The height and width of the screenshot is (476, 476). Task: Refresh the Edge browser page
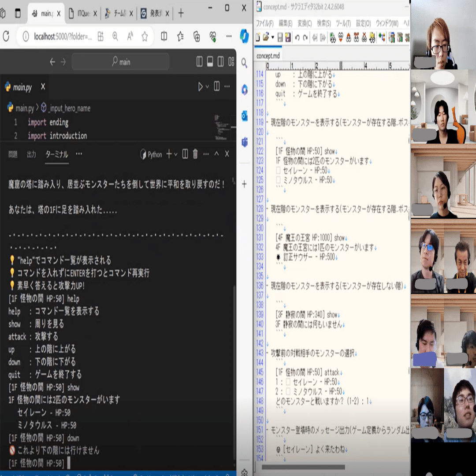[6, 37]
